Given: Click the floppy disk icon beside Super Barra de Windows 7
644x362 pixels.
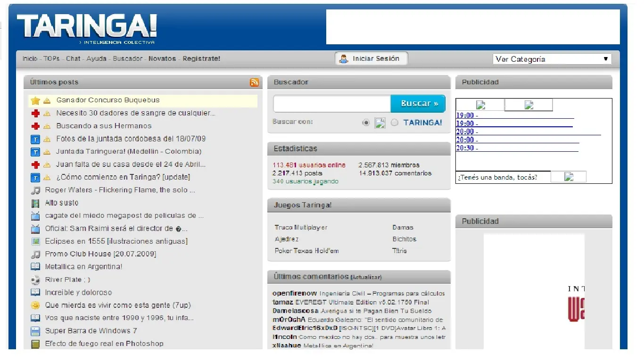Looking at the screenshot, I should [35, 331].
